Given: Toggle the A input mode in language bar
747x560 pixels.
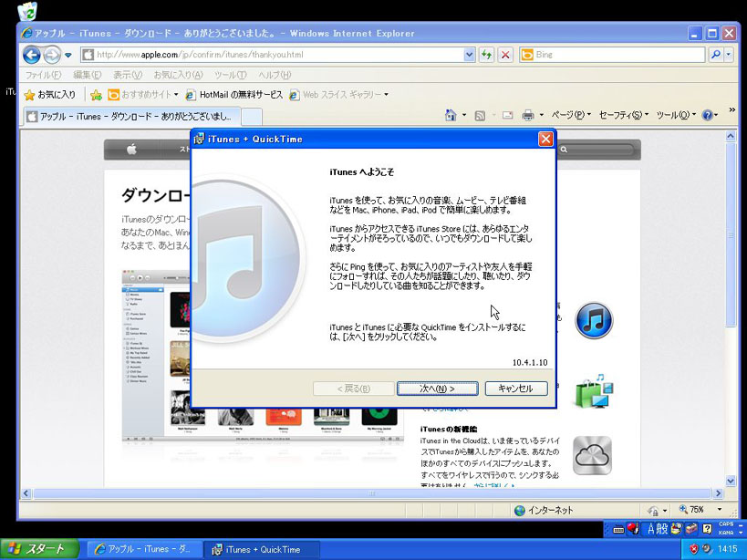Looking at the screenshot, I should coord(650,529).
